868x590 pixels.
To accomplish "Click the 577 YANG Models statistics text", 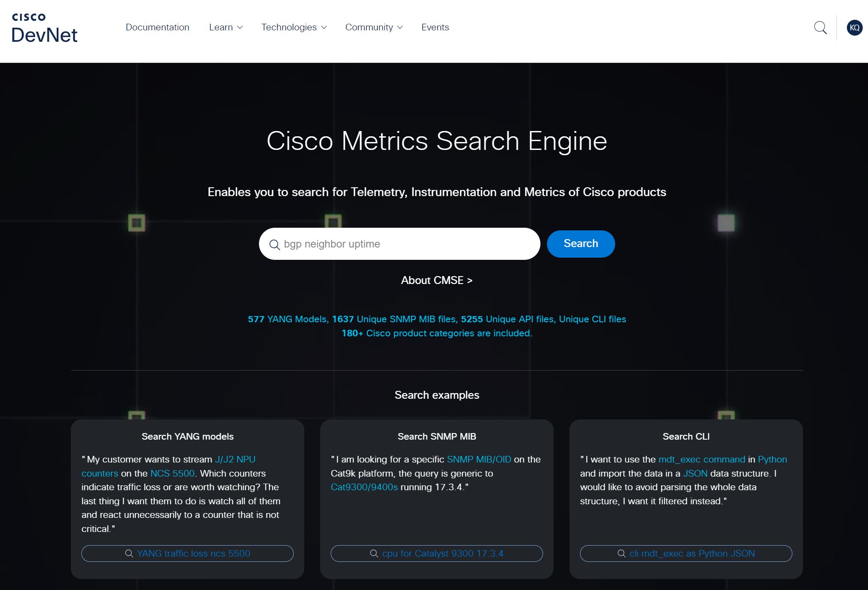I will point(288,319).
